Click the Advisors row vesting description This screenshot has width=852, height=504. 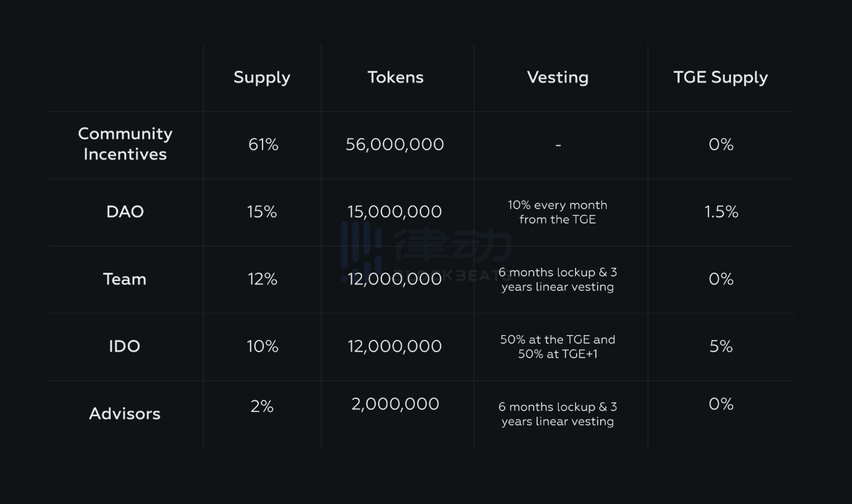[557, 414]
